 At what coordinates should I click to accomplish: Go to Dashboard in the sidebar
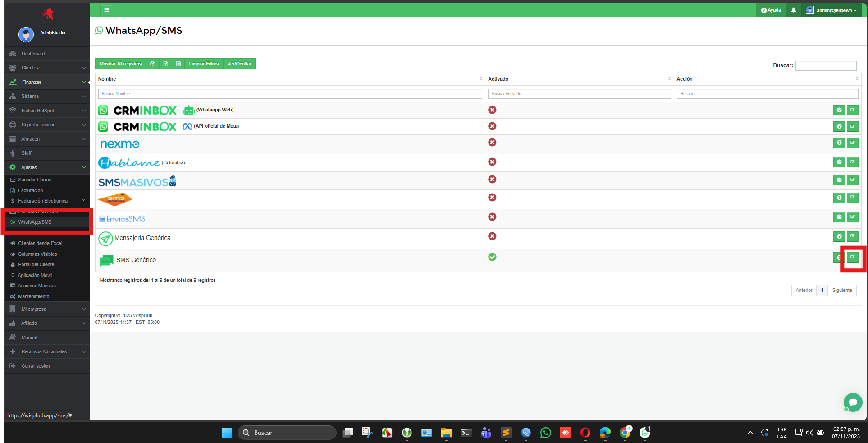pyautogui.click(x=33, y=54)
